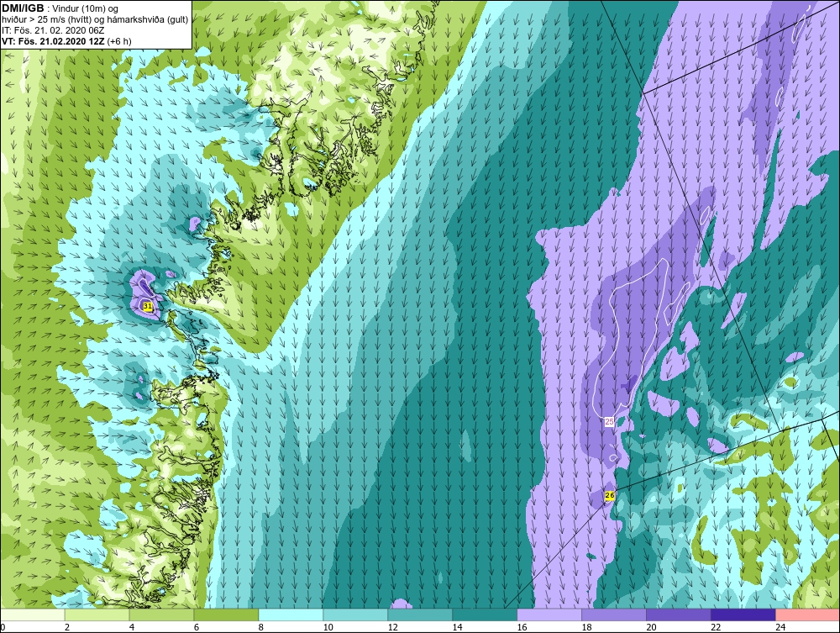This screenshot has width=840, height=633.
Task: Select the 4-6 m/s green legend swatch
Action: point(161,615)
